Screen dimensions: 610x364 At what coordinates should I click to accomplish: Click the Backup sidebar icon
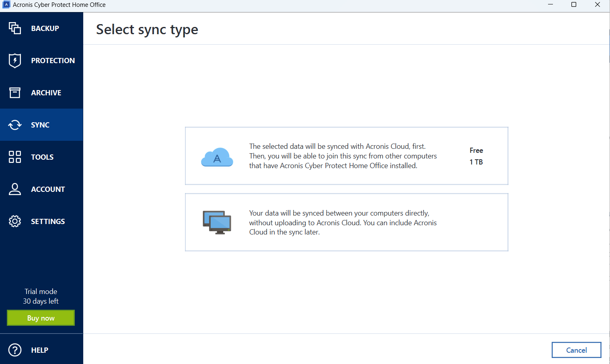click(15, 28)
